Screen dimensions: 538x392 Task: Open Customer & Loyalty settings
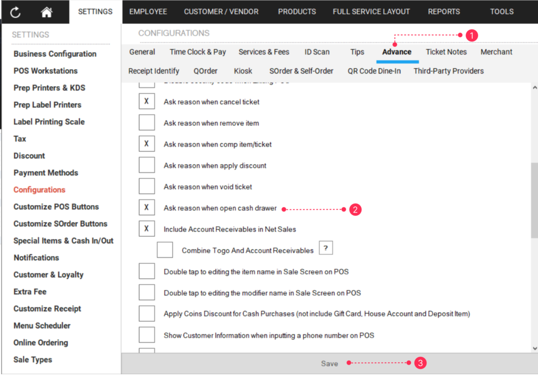[48, 275]
